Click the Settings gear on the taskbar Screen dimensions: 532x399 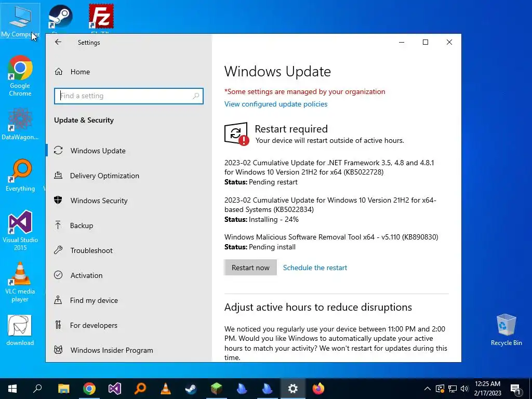[293, 389]
